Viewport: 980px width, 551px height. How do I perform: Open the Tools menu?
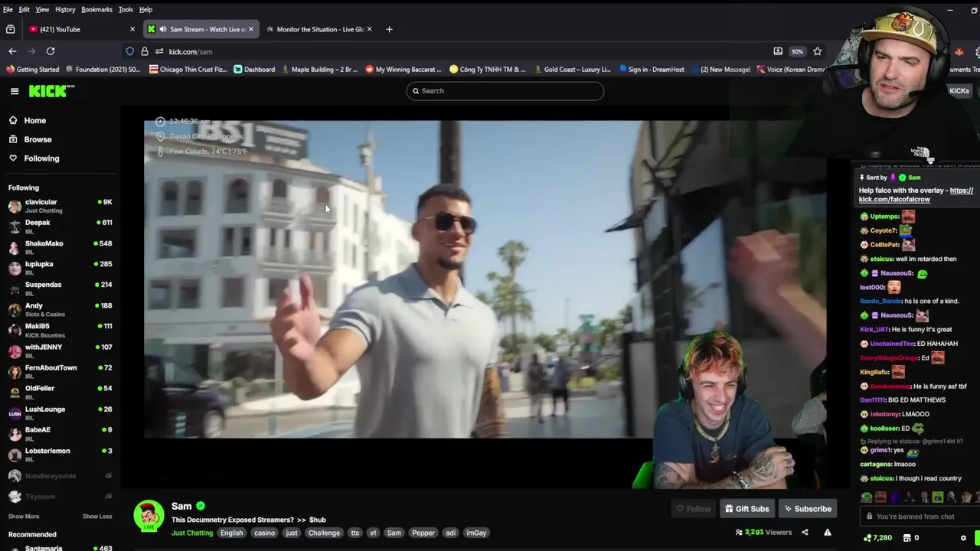[x=126, y=9]
